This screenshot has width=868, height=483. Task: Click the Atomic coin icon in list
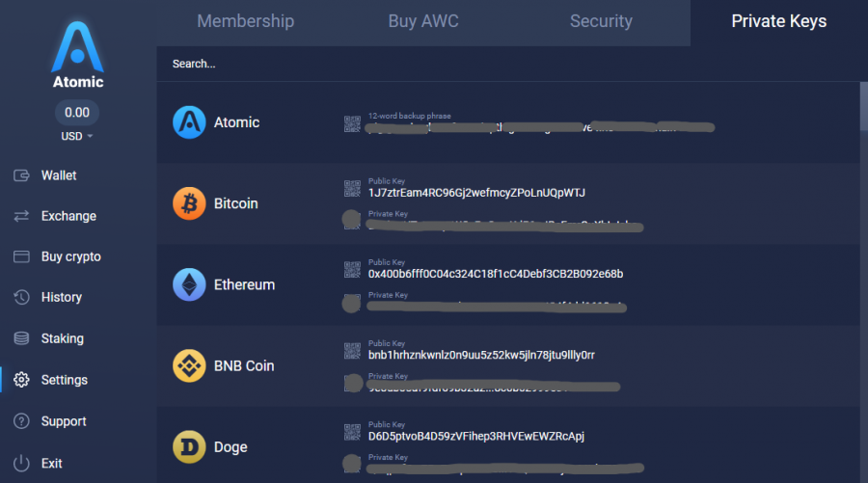(189, 122)
